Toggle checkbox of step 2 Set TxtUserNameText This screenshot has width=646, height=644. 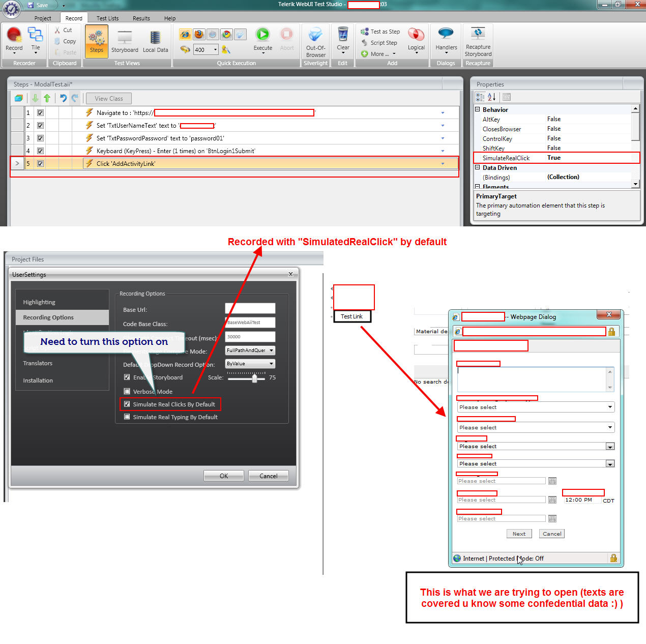(x=40, y=126)
